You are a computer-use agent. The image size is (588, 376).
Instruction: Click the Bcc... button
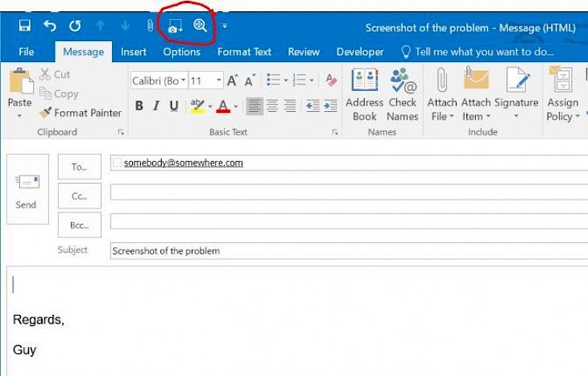(x=80, y=225)
